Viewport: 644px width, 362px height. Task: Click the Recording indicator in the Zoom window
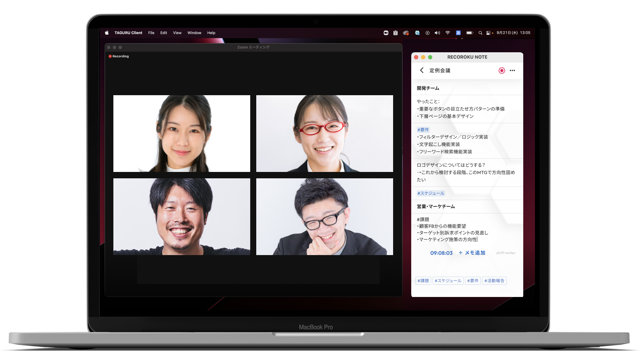(x=119, y=56)
